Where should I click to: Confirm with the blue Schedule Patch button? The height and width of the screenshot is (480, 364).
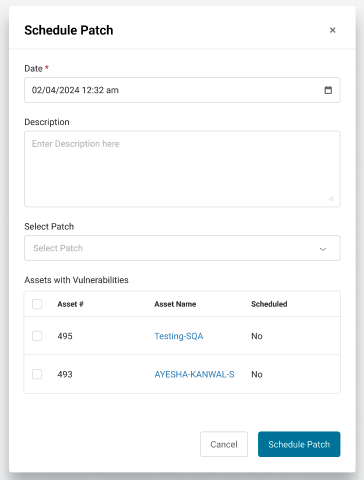click(299, 444)
